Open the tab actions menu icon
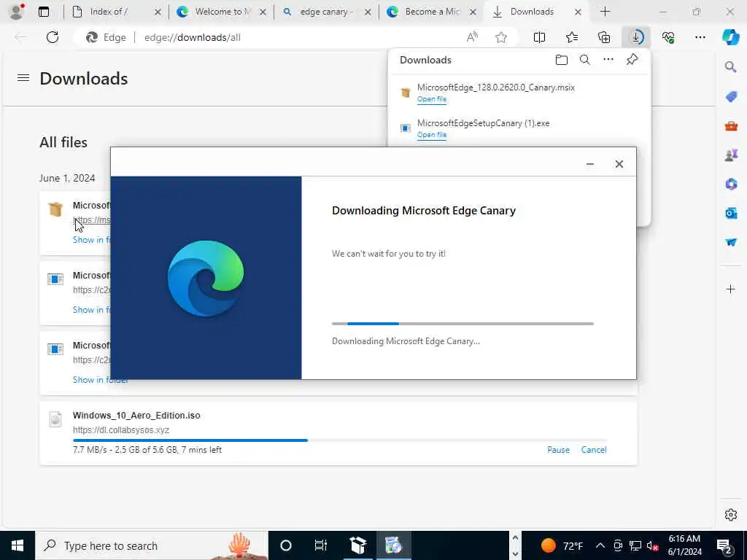Screen dimensions: 747x560 pyautogui.click(x=44, y=12)
